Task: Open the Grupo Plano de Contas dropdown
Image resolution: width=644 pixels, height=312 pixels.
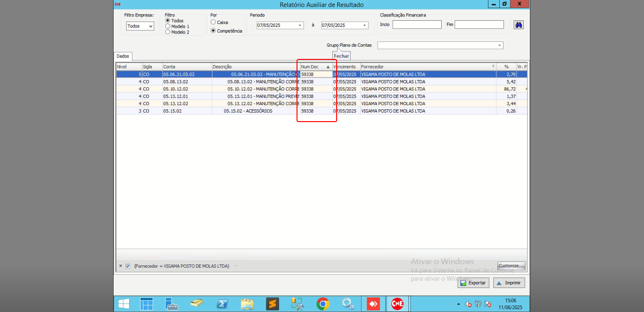Action: tap(499, 46)
